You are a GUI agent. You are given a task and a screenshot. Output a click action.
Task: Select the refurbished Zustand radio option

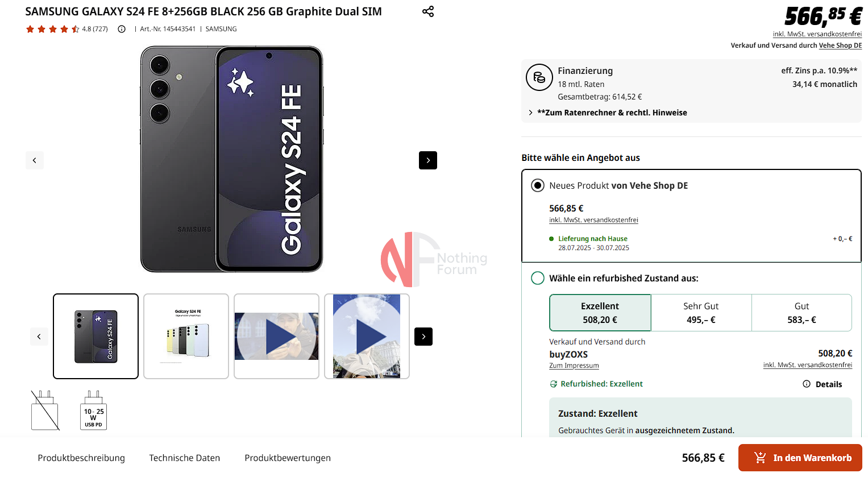click(x=537, y=278)
